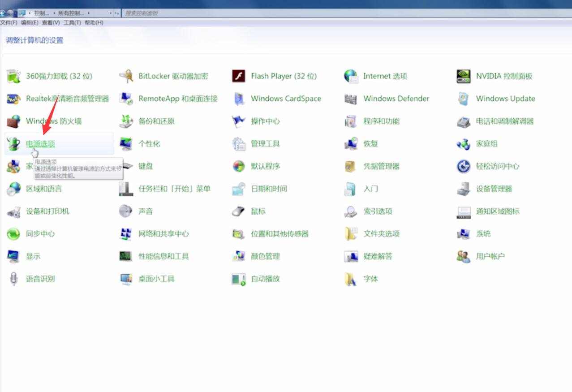Open the 恢复 link
The image size is (572, 392).
370,144
